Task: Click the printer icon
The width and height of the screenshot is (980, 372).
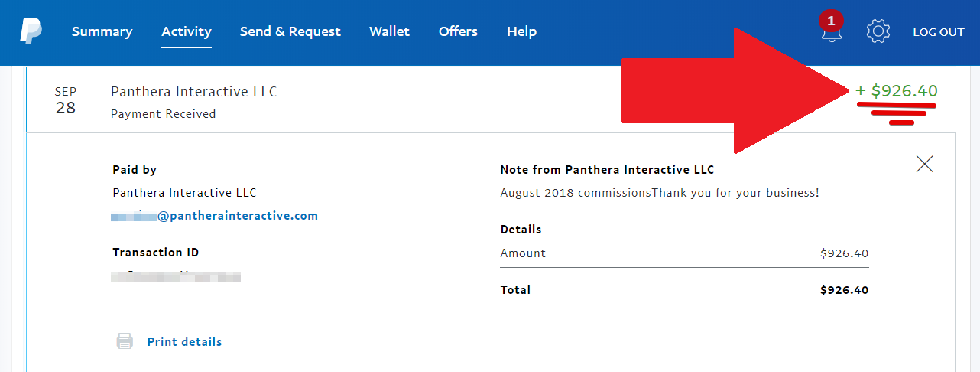Action: point(124,341)
